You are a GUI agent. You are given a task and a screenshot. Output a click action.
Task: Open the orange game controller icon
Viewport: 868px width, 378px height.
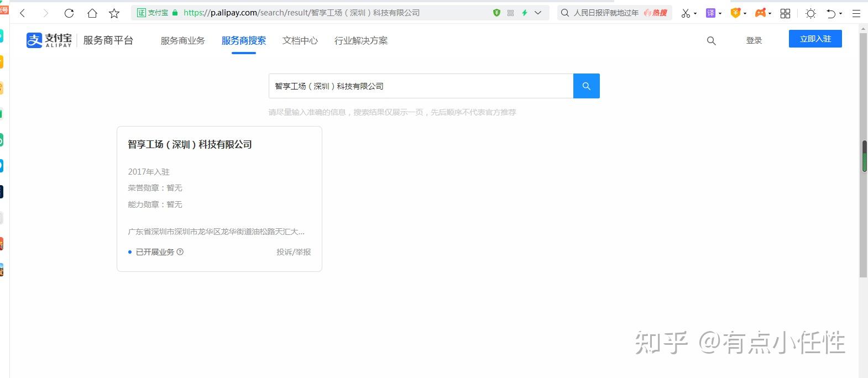click(761, 13)
